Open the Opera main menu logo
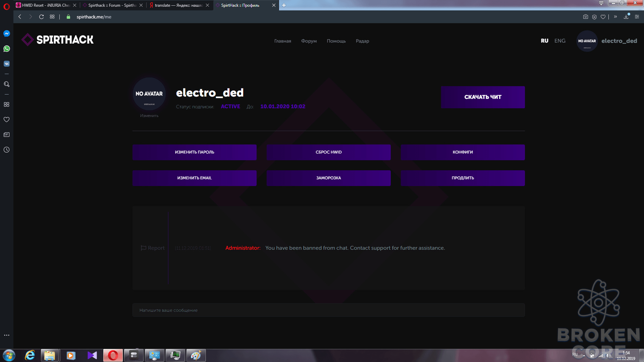 point(7,6)
